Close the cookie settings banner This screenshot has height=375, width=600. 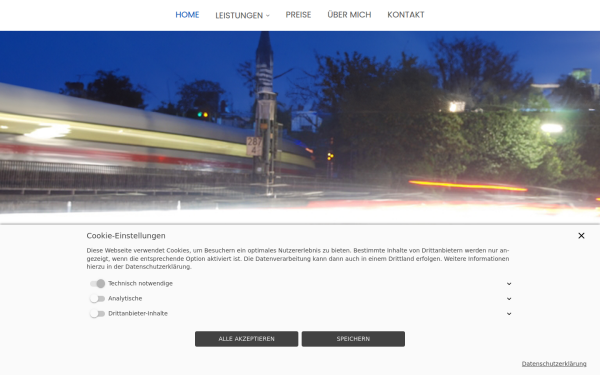(581, 236)
